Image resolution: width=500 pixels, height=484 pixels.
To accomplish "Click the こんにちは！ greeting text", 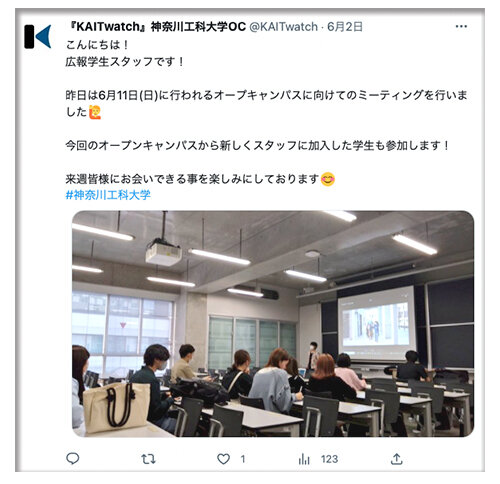I will 97,45.
